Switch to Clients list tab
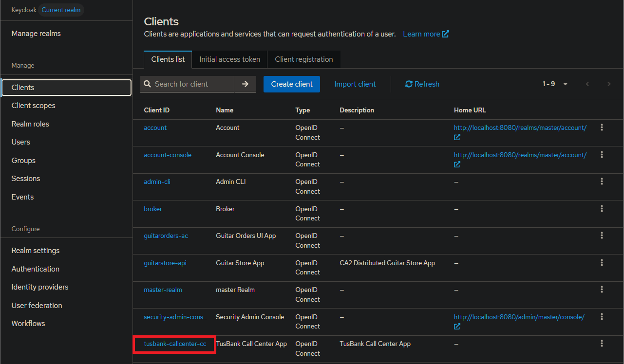This screenshot has height=364, width=624. (168, 59)
